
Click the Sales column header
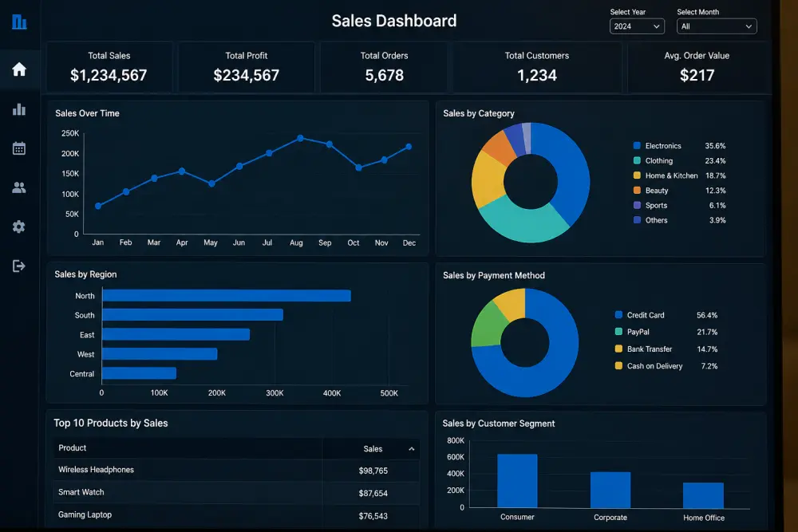pyautogui.click(x=373, y=449)
